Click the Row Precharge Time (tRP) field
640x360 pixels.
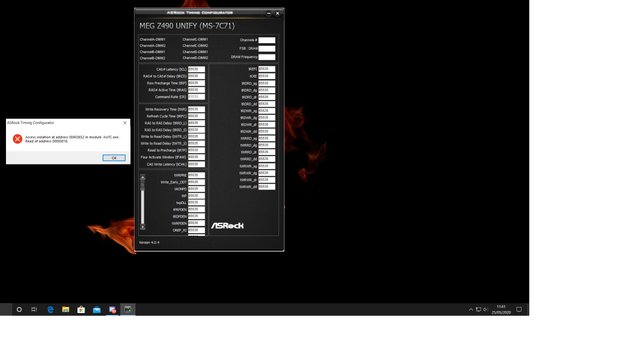point(196,83)
